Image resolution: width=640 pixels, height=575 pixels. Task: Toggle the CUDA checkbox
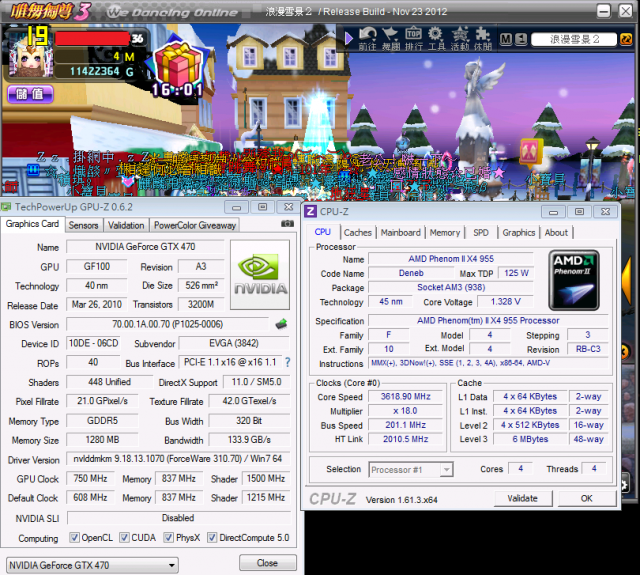click(124, 537)
